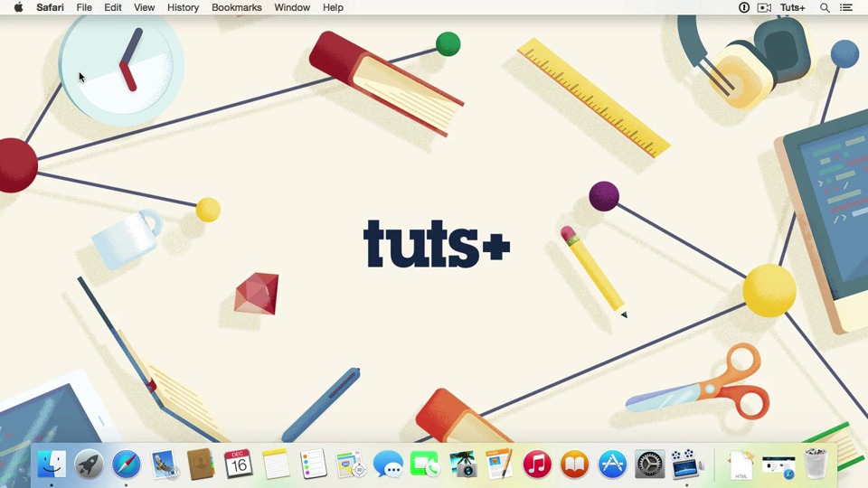
Task: Open the Edit menu
Action: pos(112,7)
